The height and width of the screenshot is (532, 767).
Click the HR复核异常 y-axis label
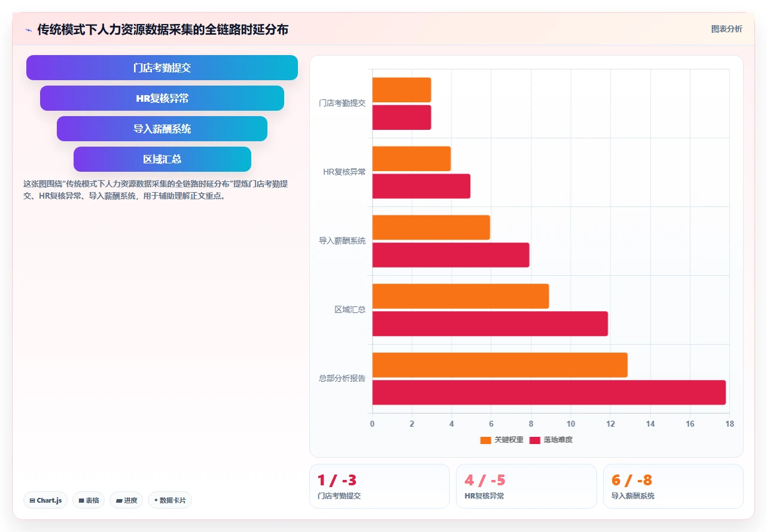pyautogui.click(x=345, y=172)
